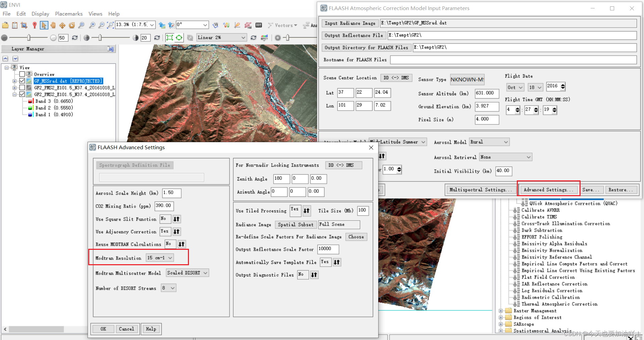
Task: Open the Display menu
Action: point(40,14)
